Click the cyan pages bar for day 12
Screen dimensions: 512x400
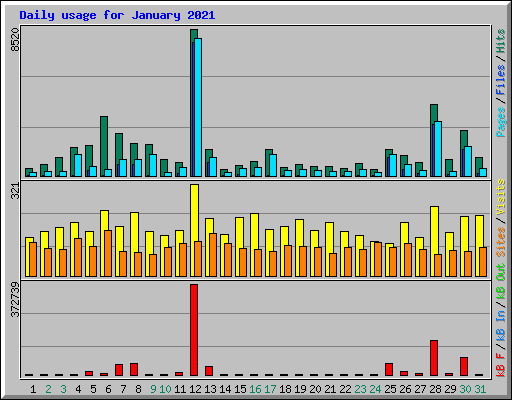[198, 107]
